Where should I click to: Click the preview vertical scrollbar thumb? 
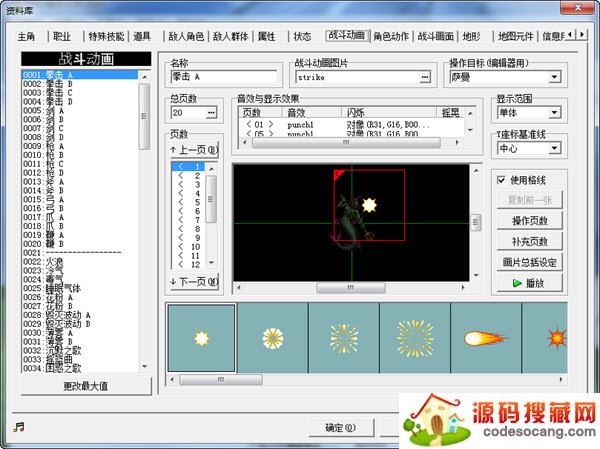point(476,222)
